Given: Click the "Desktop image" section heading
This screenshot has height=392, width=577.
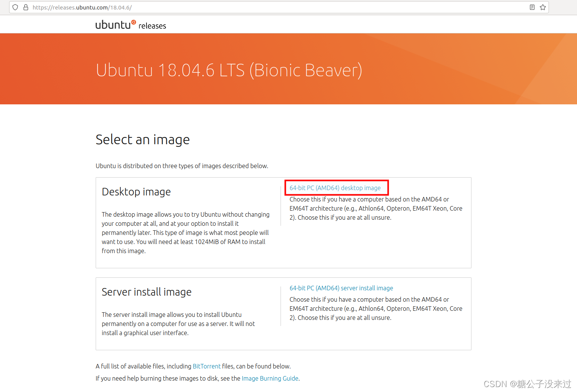Looking at the screenshot, I should point(136,192).
